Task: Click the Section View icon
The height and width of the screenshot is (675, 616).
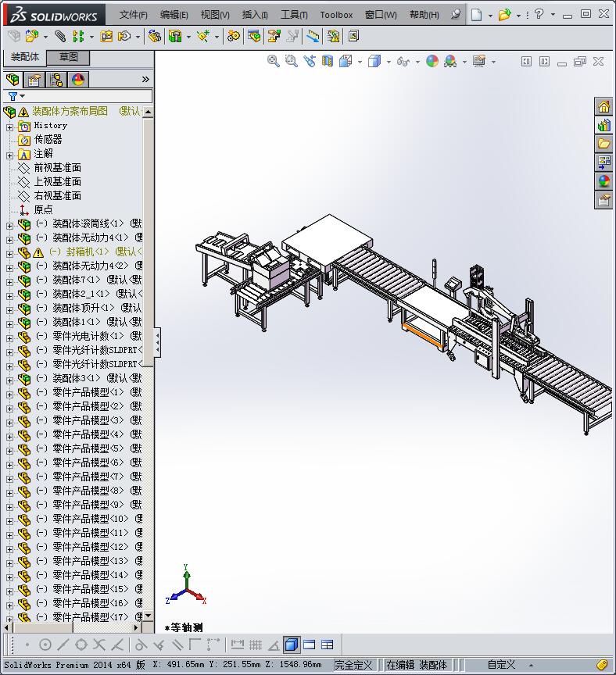Action: (328, 61)
